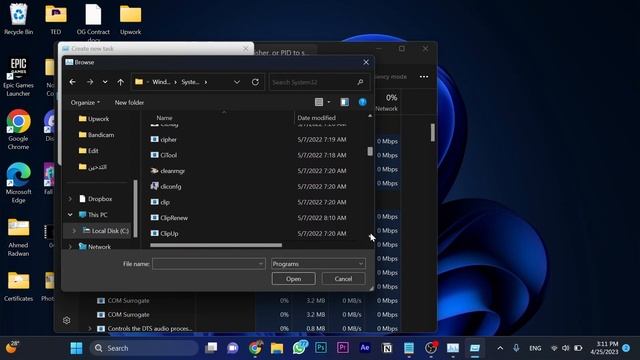Viewport: 640px width, 360px height.
Task: Open WhatsApp from taskbar
Action: 300,348
